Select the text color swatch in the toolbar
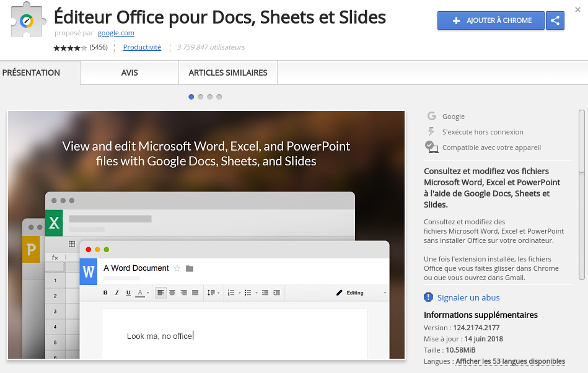 pyautogui.click(x=139, y=292)
